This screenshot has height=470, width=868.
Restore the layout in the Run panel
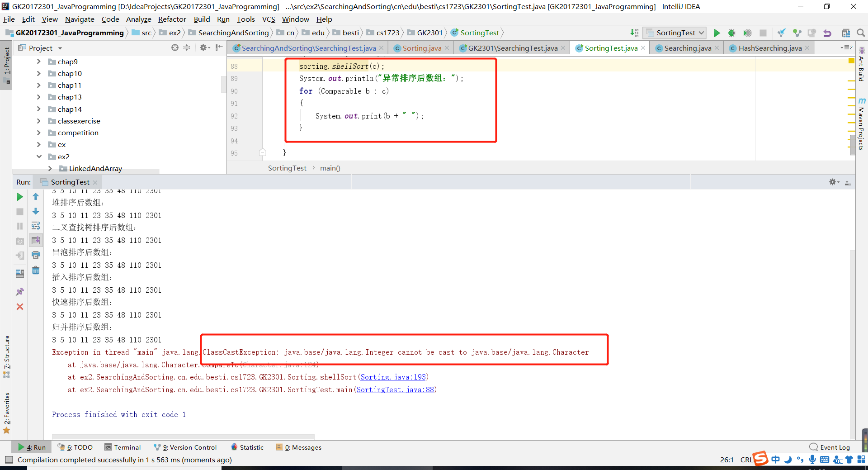(20, 273)
